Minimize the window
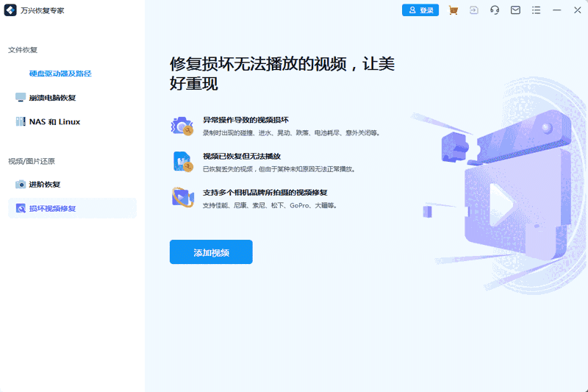Viewport: 588px width, 392px height. click(x=557, y=10)
